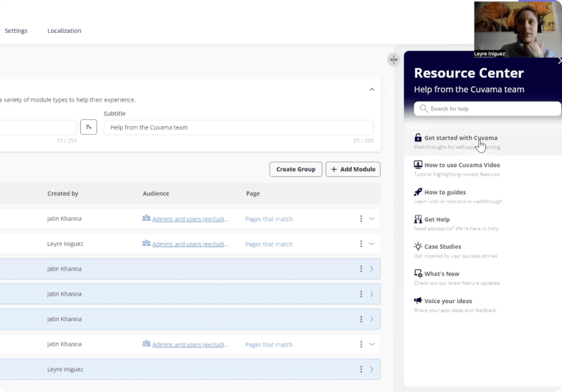The image size is (562, 392).
Task: Click the Subtitle text input field
Action: point(238,127)
